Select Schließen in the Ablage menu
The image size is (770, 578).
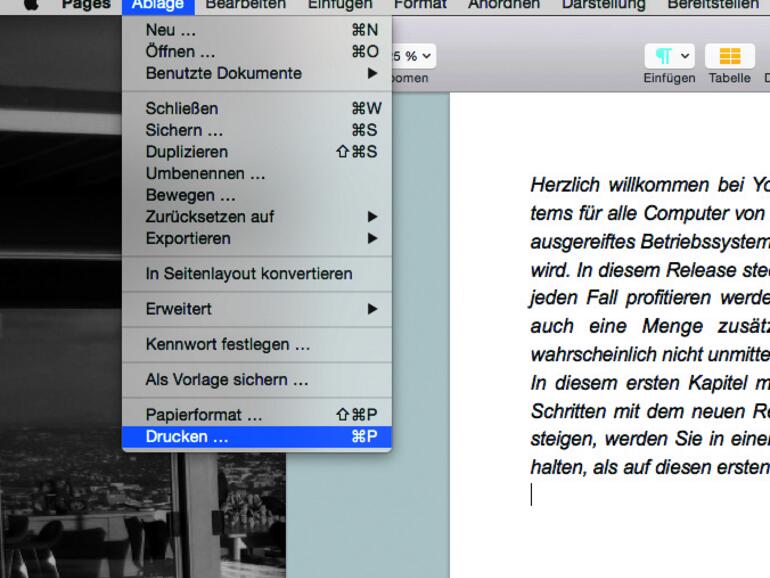pyautogui.click(x=257, y=109)
